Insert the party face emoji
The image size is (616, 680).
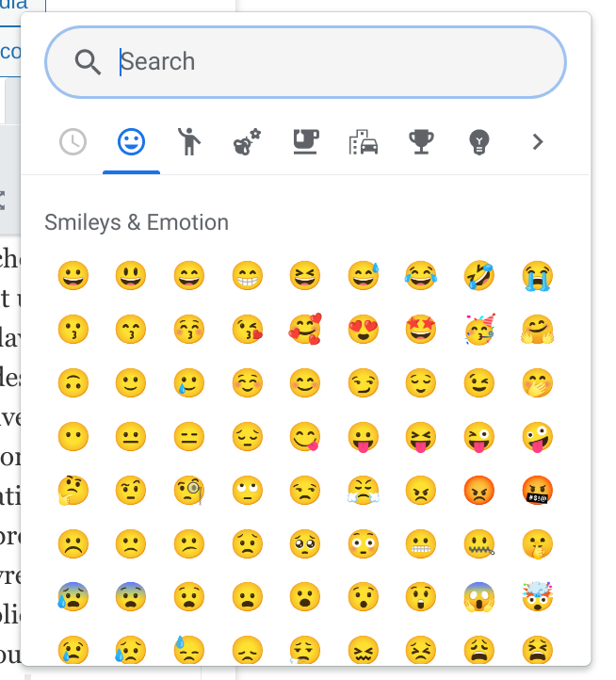(x=479, y=329)
